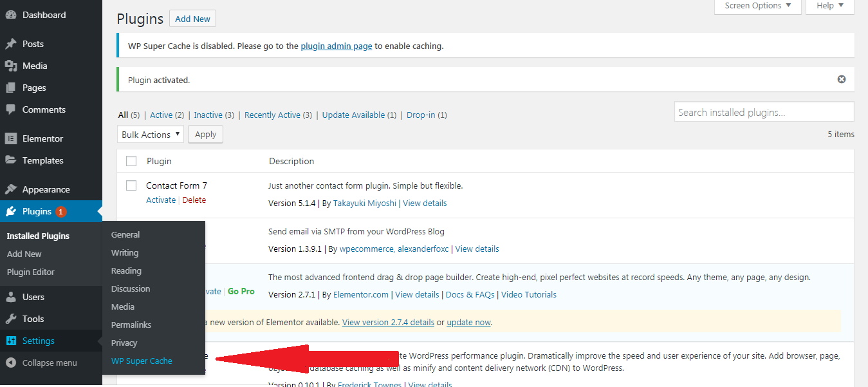The width and height of the screenshot is (868, 387).
Task: Open Dashboard menu item
Action: click(x=44, y=15)
